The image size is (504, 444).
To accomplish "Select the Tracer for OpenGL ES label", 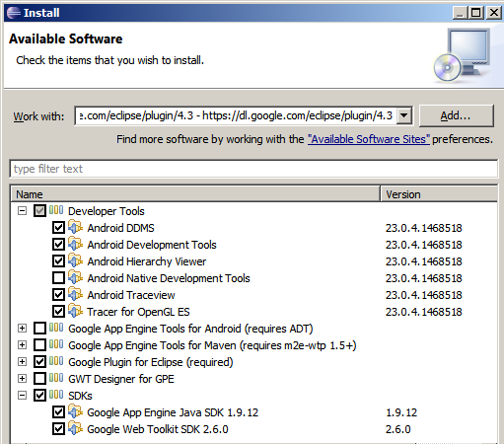I will click(x=138, y=312).
